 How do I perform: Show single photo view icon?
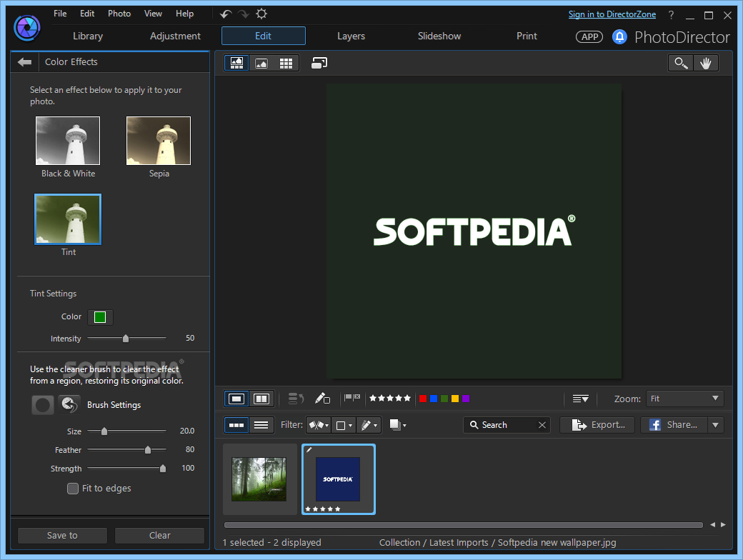click(x=236, y=399)
